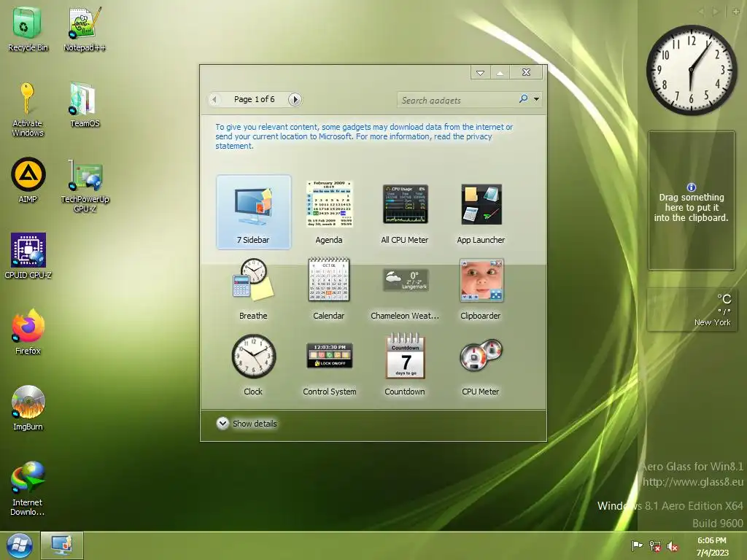
Task: Click the New York weather gadget
Action: pyautogui.click(x=692, y=310)
